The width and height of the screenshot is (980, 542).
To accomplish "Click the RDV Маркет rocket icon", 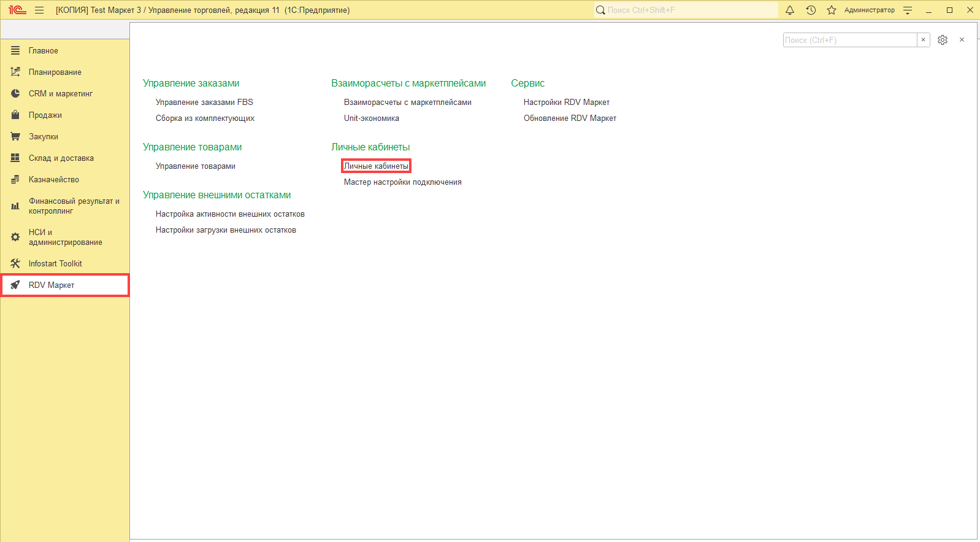I will [15, 285].
